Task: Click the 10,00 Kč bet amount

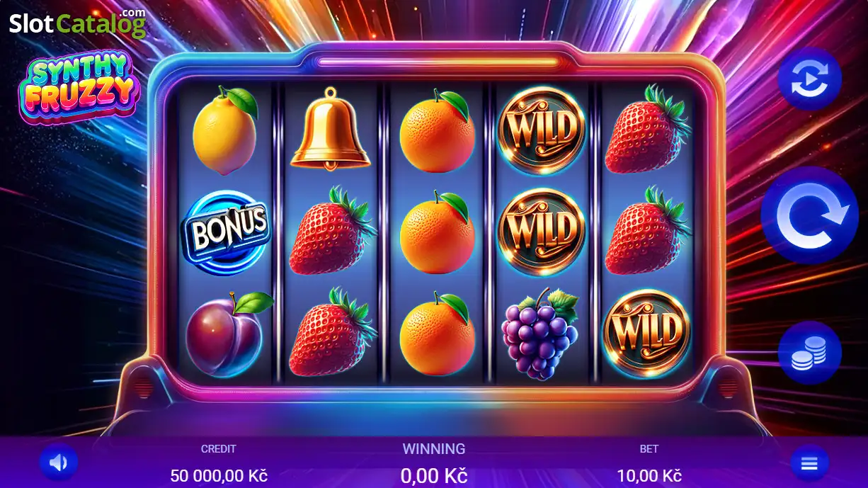Action: coord(649,475)
